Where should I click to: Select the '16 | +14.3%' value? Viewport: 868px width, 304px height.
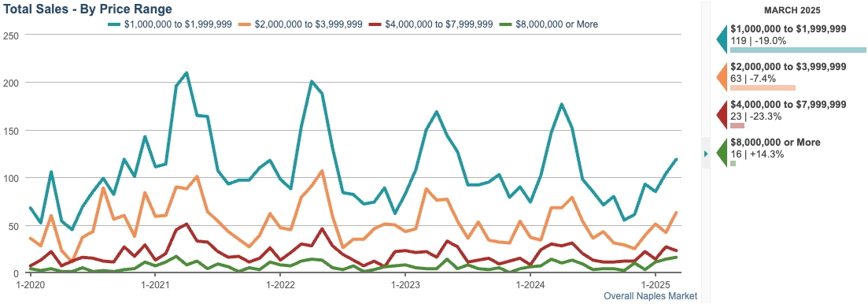[x=757, y=154]
